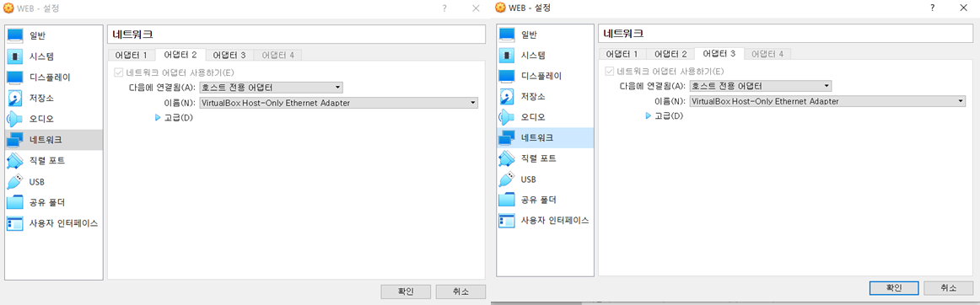Switch to 어댑터 4 tab in right window
The image size is (980, 305).
click(x=767, y=54)
